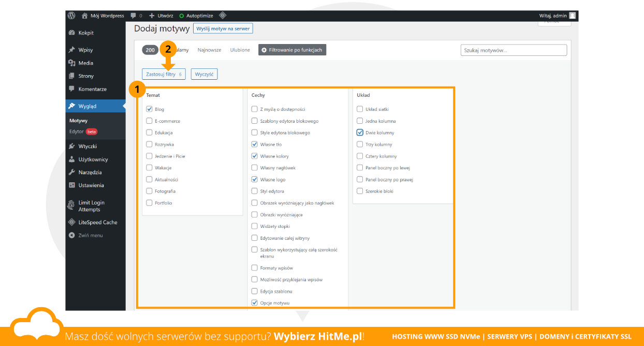Open comments bubble icon in admin bar
Screen dimensions: 644x346
(x=134, y=16)
